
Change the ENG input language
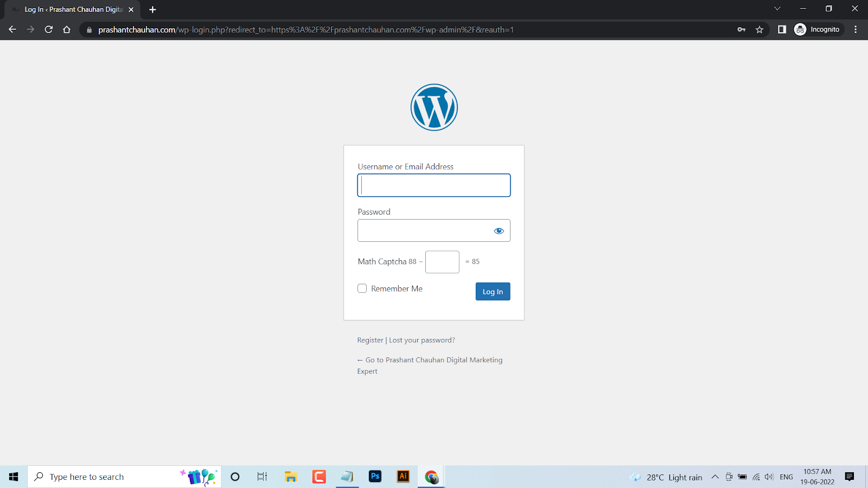pyautogui.click(x=786, y=477)
